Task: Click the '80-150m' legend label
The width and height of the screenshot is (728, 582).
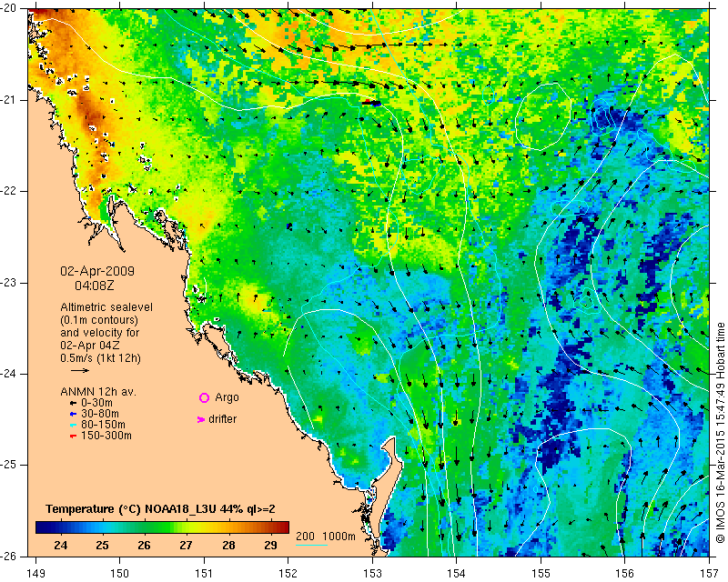Action: 103,425
